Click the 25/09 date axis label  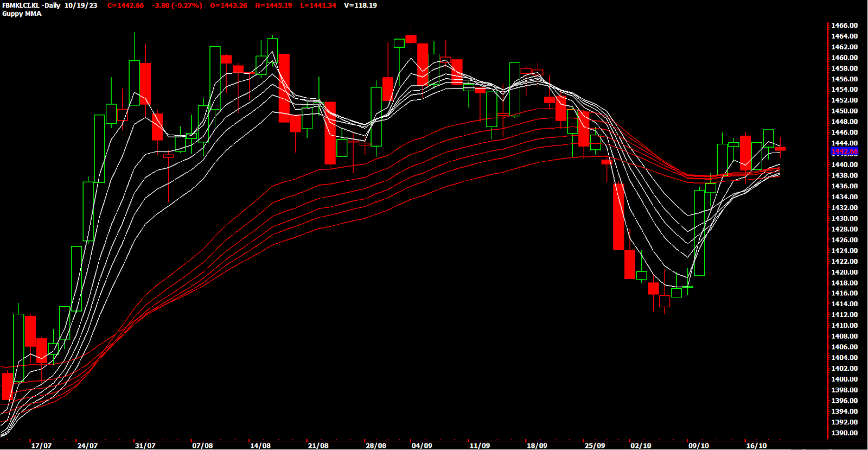click(595, 446)
